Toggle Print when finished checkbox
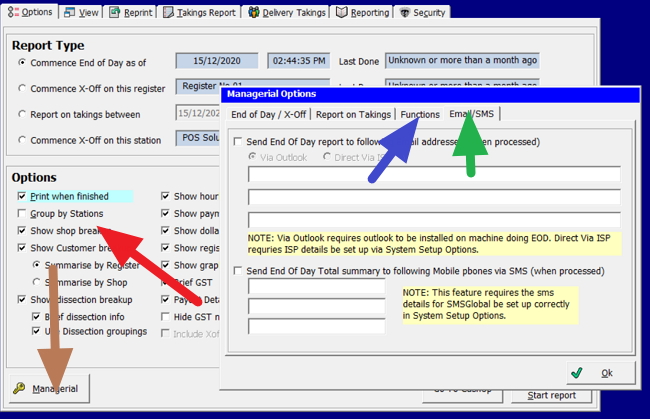The image size is (650, 419). 22,196
